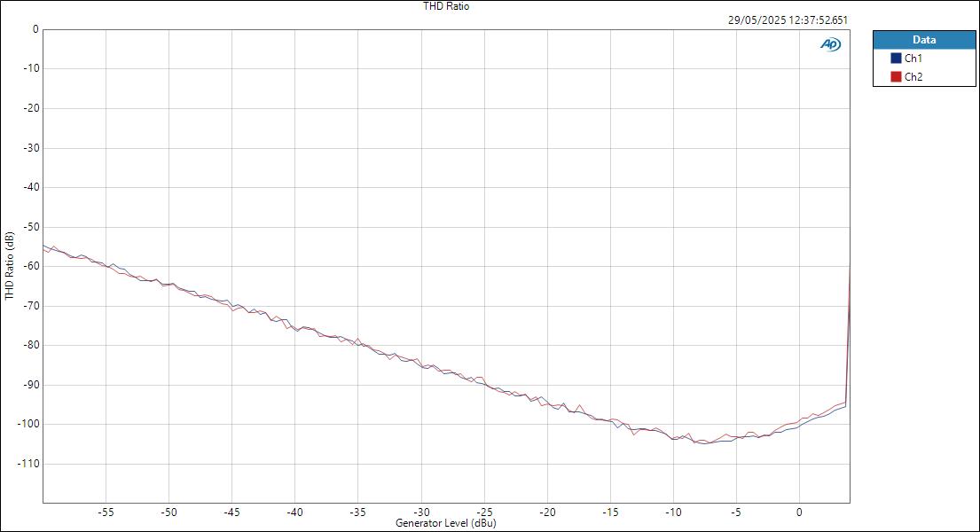Click the Data legend header bar
980x532 pixels.
click(924, 39)
